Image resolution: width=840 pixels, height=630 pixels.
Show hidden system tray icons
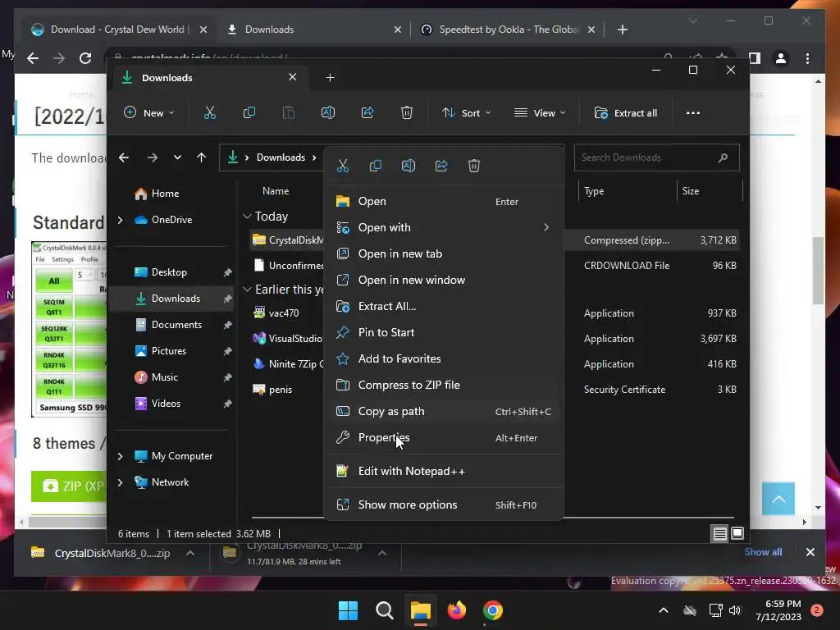[x=663, y=610]
